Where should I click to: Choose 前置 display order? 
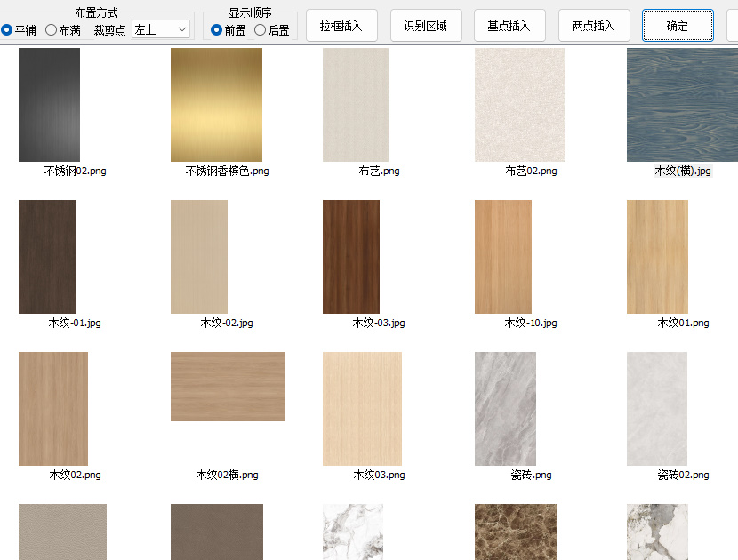[217, 30]
